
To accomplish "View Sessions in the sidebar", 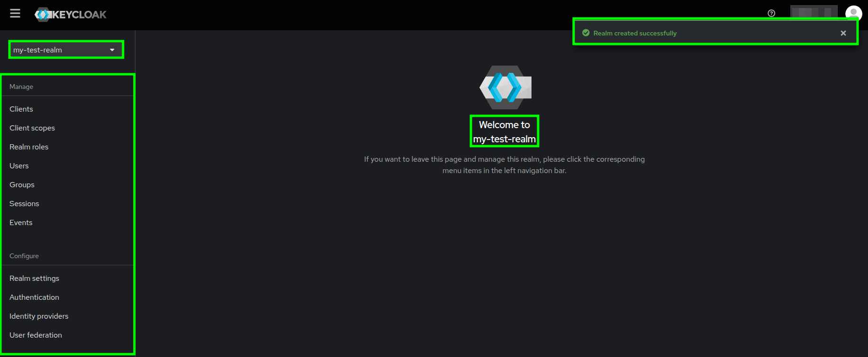I will pos(24,203).
